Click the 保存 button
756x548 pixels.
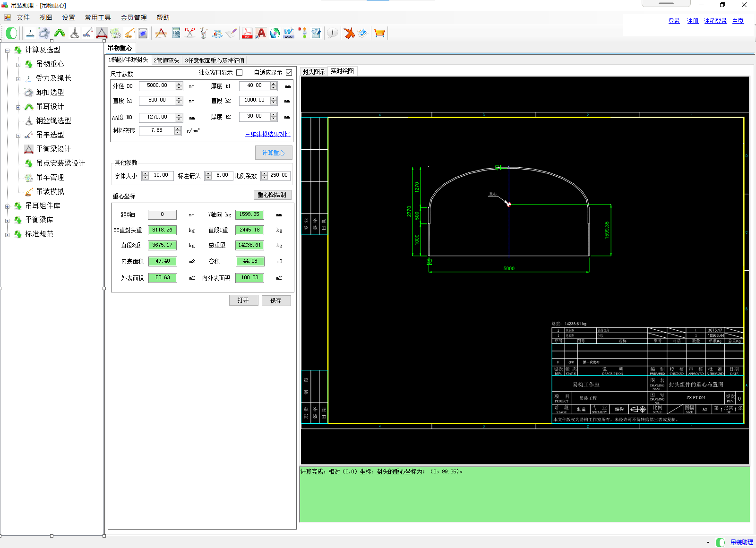276,300
